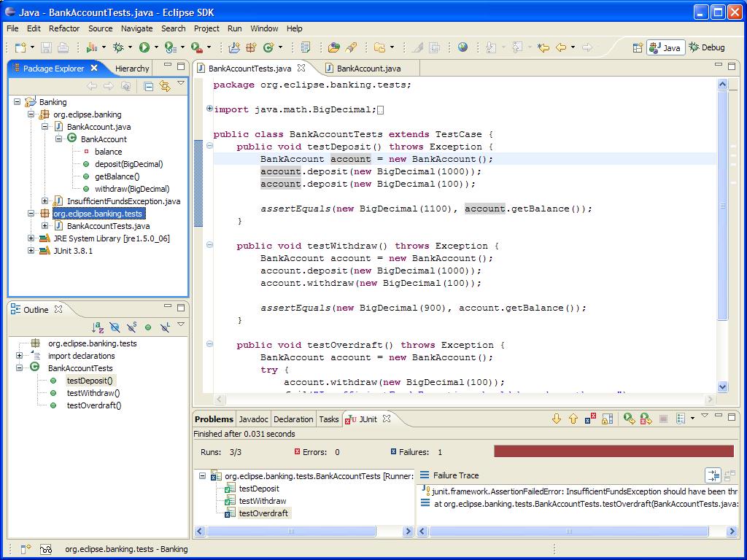The width and height of the screenshot is (747, 560).
Task: Click Next Failure down arrow in JUnit view
Action: [556, 419]
